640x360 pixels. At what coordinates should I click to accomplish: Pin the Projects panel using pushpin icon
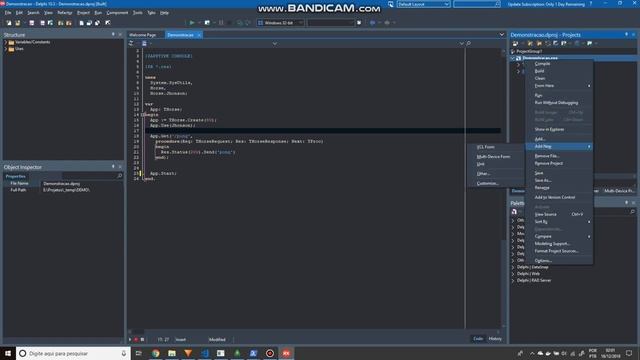click(x=626, y=35)
